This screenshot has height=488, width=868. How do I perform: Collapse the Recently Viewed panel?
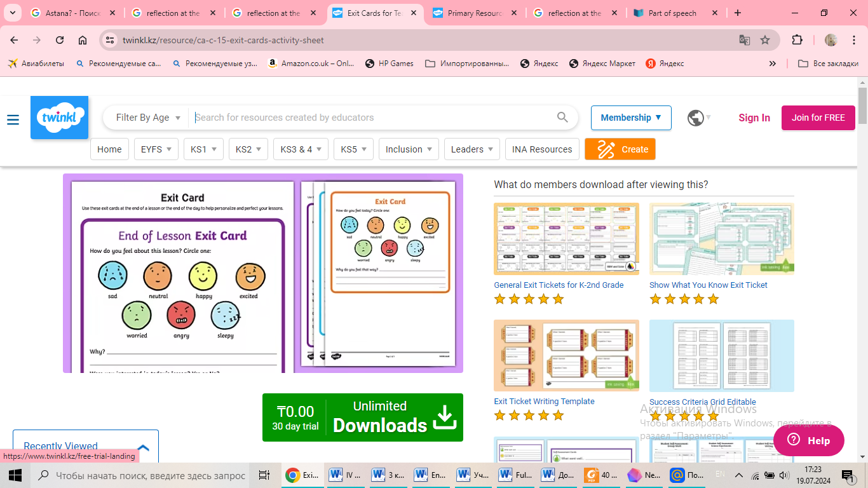[x=143, y=447]
